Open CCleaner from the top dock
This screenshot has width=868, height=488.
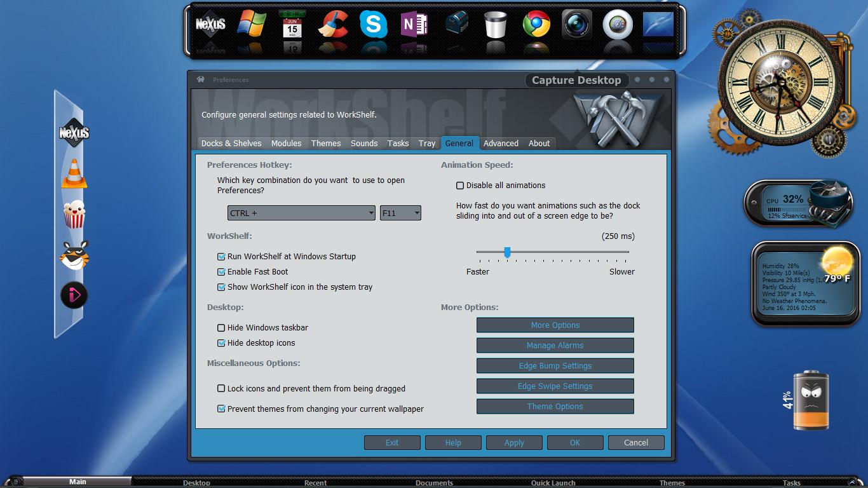[332, 25]
